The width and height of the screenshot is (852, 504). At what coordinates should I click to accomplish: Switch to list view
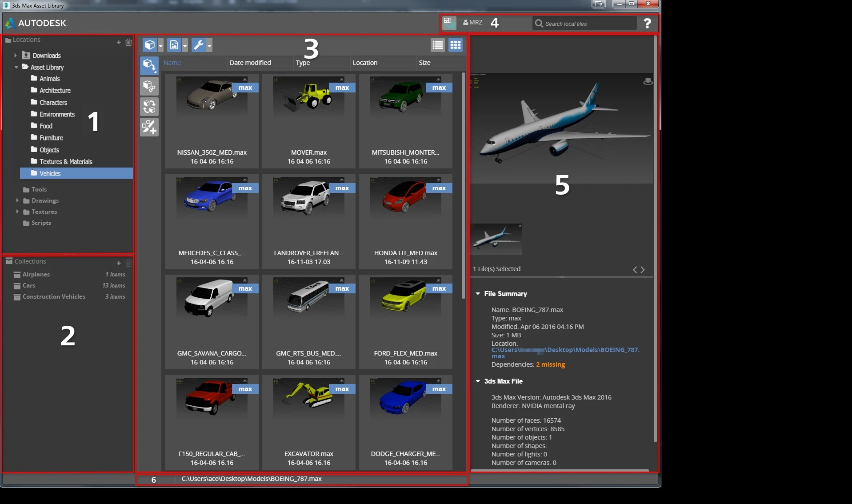coord(438,45)
